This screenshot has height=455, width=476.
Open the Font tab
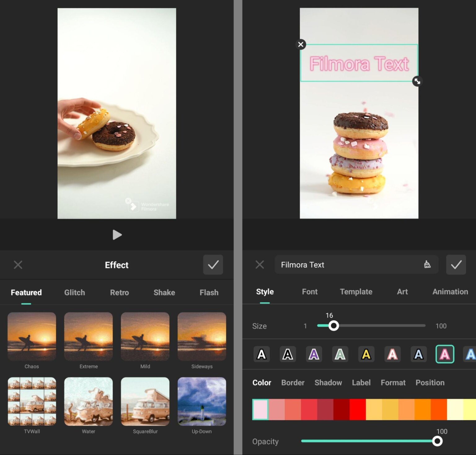click(x=310, y=292)
